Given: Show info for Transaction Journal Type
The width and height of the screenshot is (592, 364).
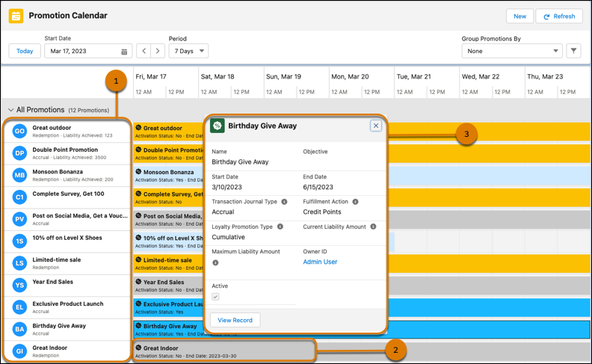Looking at the screenshot, I should pos(284,202).
